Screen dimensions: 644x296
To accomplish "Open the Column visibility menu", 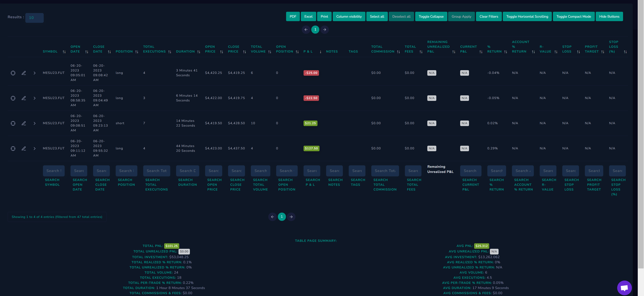I will 349,17.
